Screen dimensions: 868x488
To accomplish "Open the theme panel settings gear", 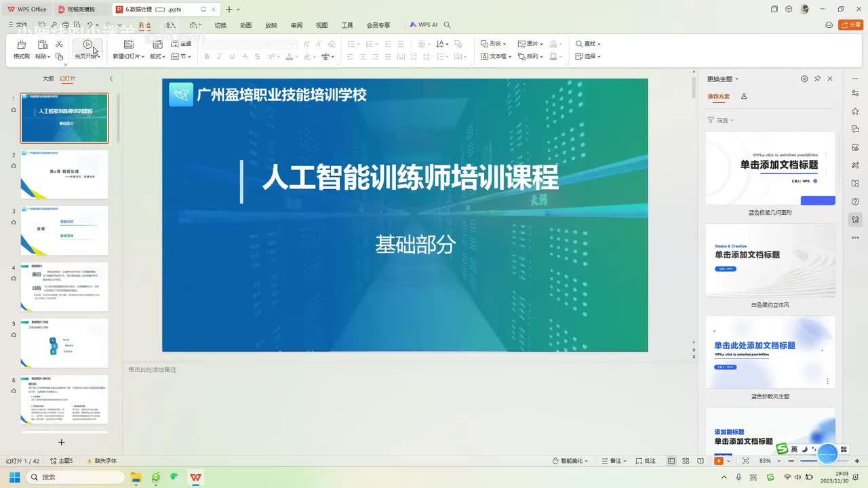I will click(804, 79).
